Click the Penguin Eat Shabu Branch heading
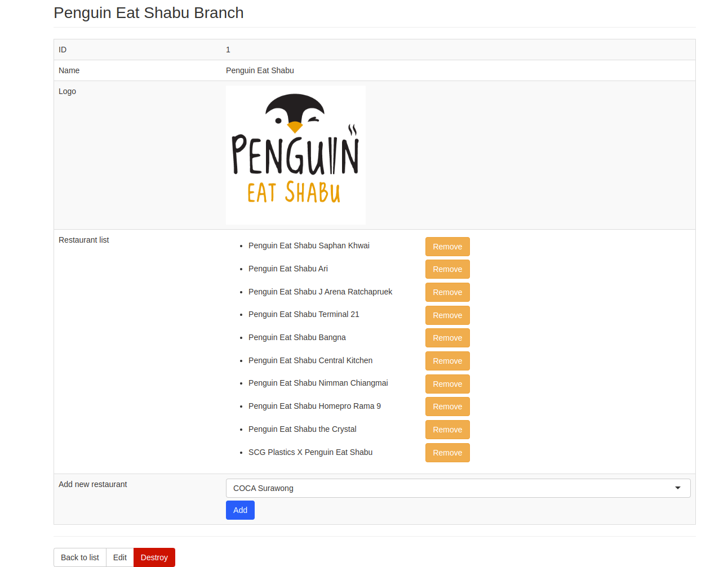 (149, 13)
